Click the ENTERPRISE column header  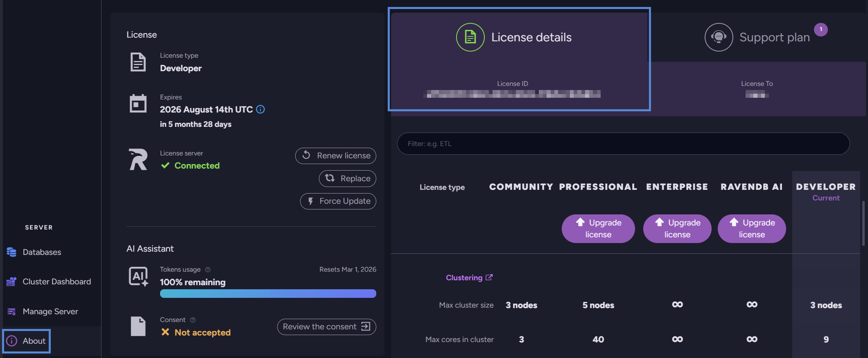click(x=677, y=187)
